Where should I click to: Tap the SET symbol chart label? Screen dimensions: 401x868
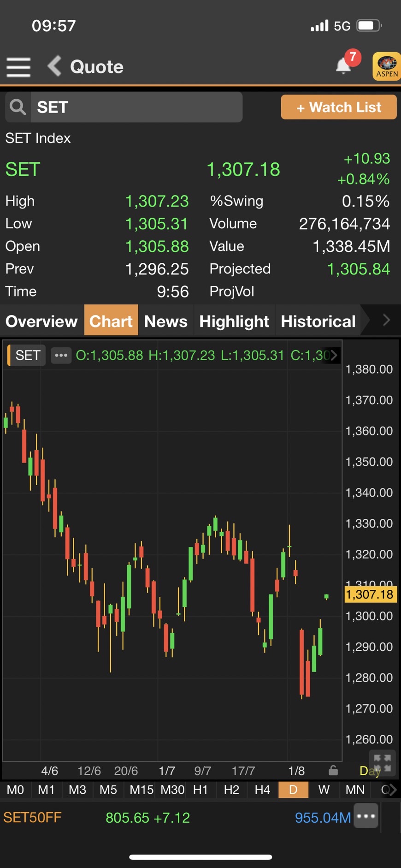(x=27, y=355)
